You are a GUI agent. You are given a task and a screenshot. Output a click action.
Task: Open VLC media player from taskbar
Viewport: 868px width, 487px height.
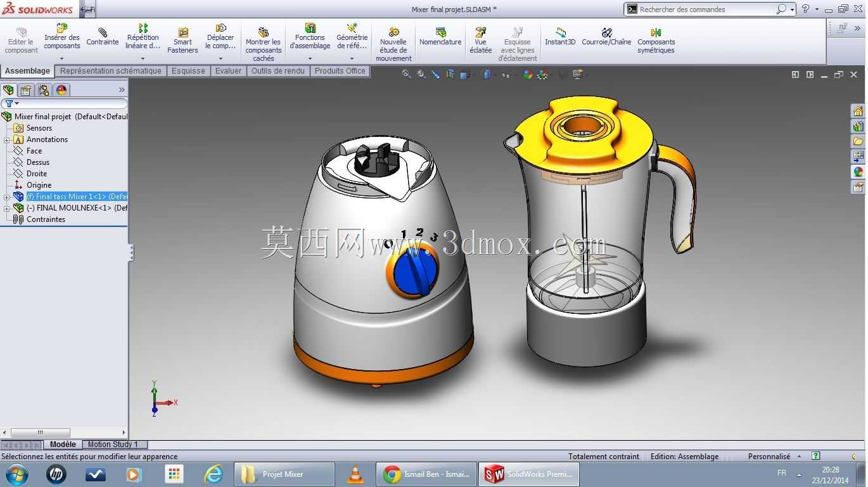[355, 474]
